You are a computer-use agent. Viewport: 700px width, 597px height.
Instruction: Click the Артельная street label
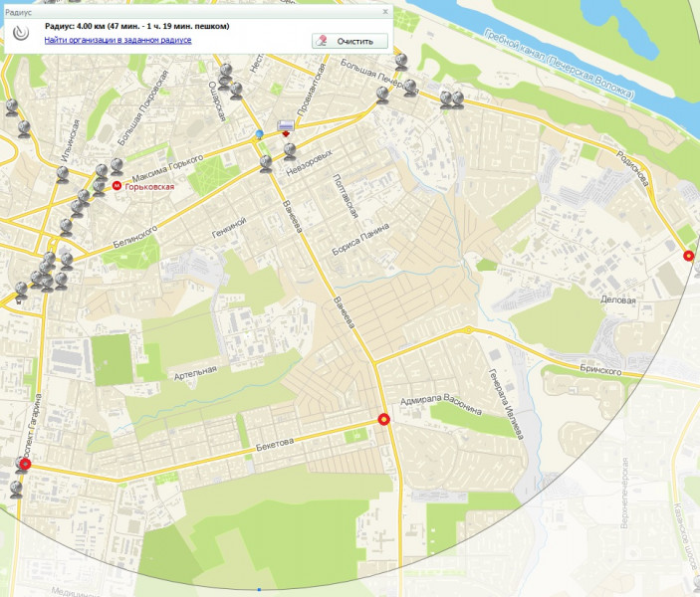tap(195, 373)
